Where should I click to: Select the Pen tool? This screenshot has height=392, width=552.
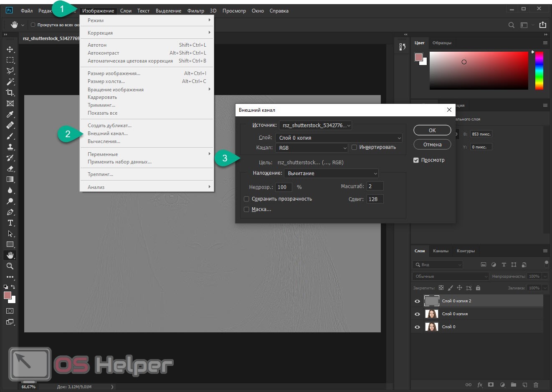pyautogui.click(x=10, y=212)
